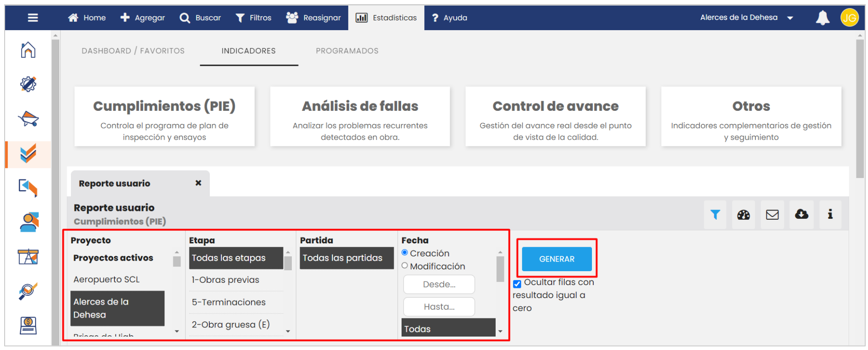The height and width of the screenshot is (350, 868).
Task: Select 5-Terminaciones in the Etapa list
Action: tap(229, 302)
